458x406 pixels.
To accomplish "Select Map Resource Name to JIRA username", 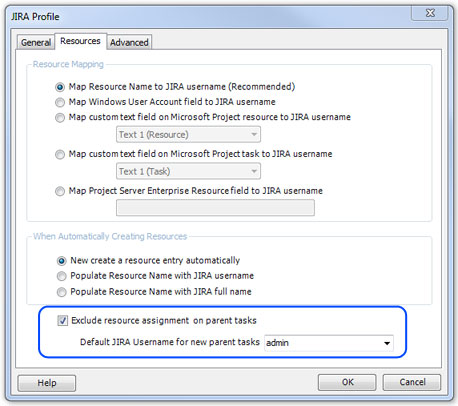I will [x=60, y=87].
